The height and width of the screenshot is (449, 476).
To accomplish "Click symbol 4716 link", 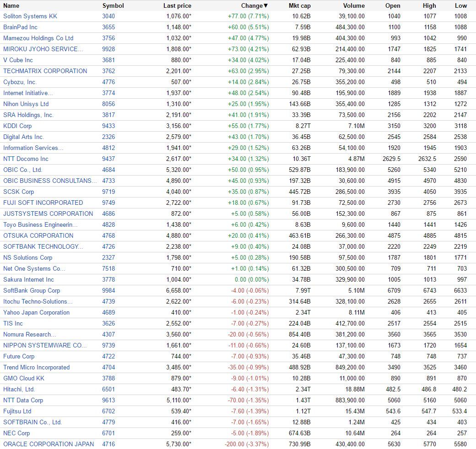I will click(108, 444).
